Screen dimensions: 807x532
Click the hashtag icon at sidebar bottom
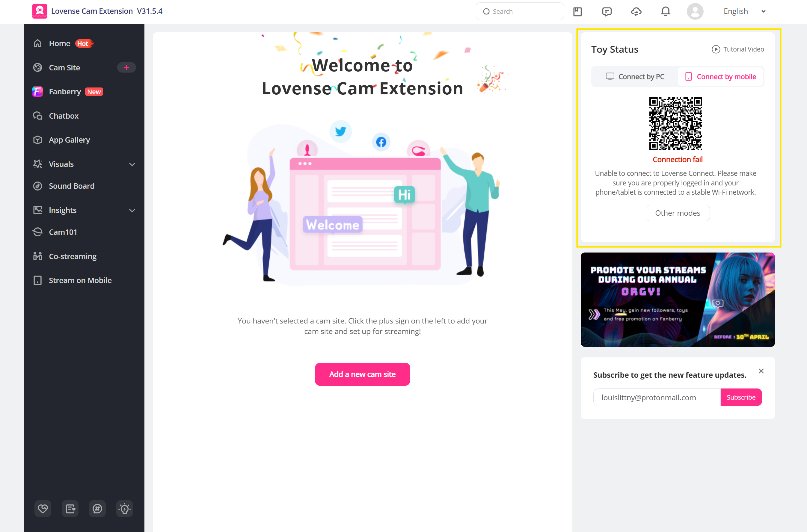(97, 509)
